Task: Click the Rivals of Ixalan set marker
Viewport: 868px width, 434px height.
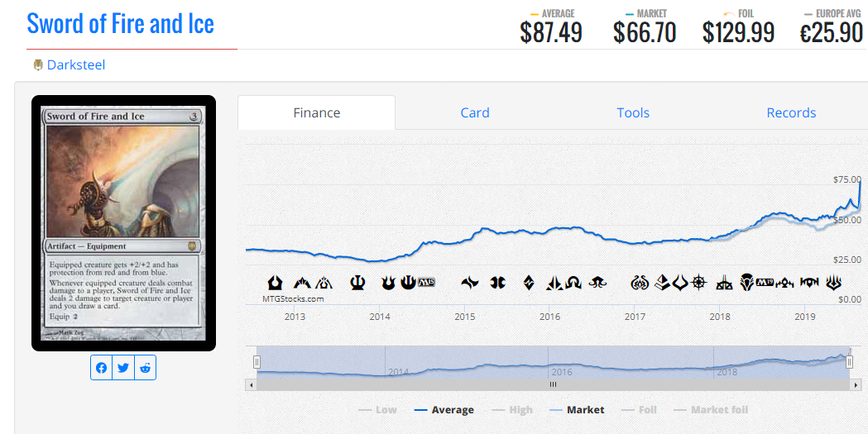Action: pyautogui.click(x=725, y=283)
